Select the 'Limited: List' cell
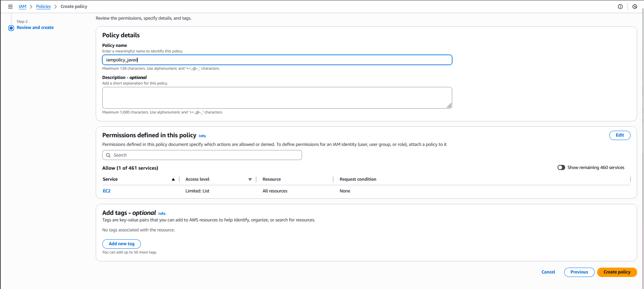The height and width of the screenshot is (289, 644). (x=197, y=191)
